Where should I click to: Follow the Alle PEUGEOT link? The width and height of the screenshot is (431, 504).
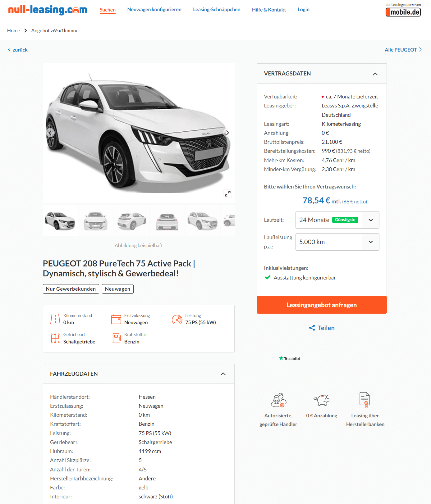403,50
